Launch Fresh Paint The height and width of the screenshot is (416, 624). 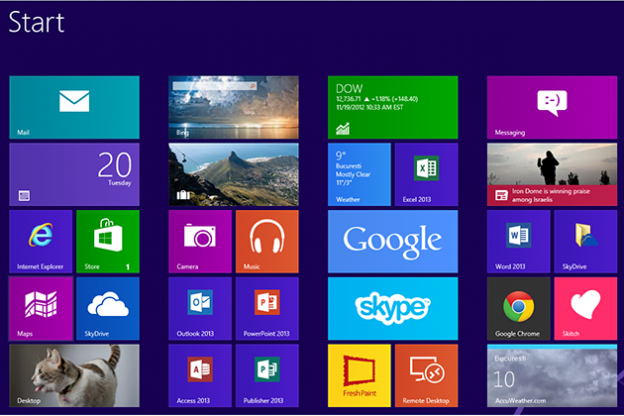359,376
